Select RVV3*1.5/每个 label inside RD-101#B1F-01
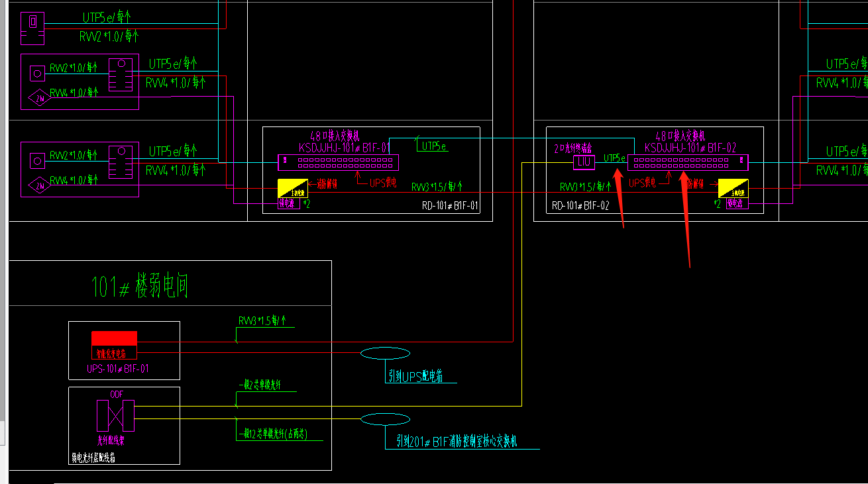This screenshot has width=868, height=484. [x=437, y=187]
